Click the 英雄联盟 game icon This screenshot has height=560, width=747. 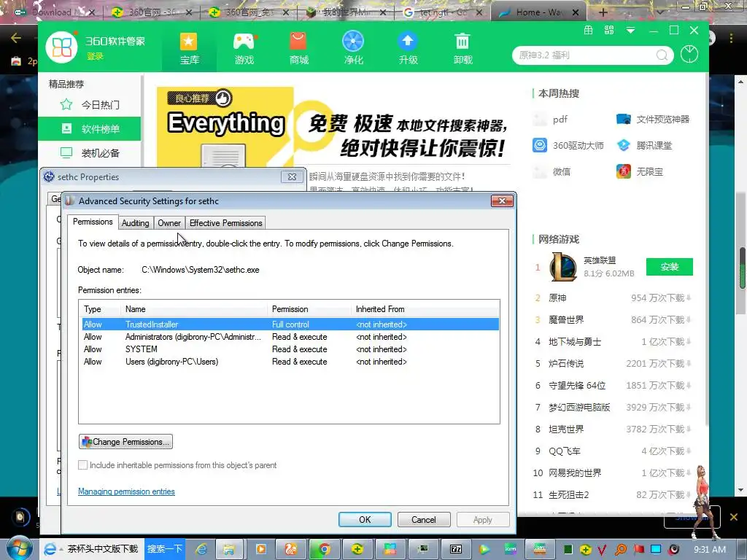[563, 267]
